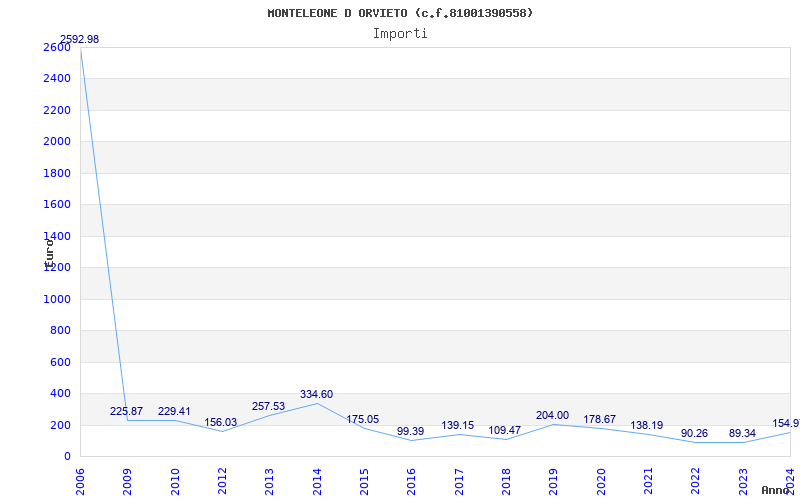Select the 800 y-axis tick label
Screen dimensions: 800x500
click(60, 331)
